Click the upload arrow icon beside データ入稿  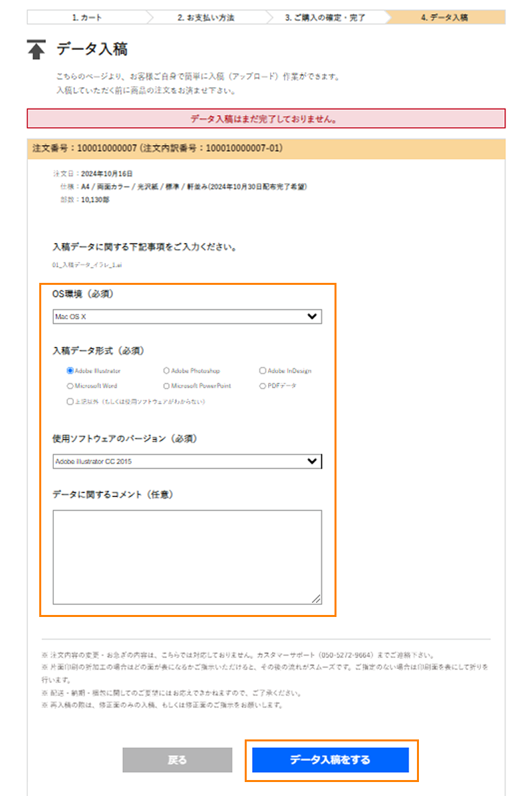click(37, 49)
